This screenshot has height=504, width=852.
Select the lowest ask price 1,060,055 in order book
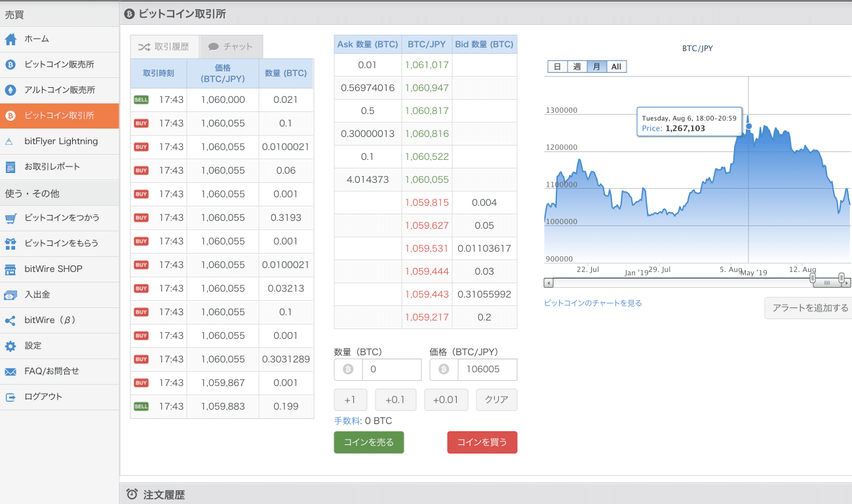pyautogui.click(x=427, y=180)
